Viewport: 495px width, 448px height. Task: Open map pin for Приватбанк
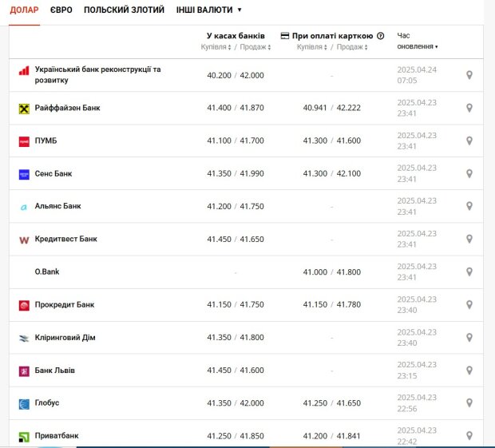(469, 436)
